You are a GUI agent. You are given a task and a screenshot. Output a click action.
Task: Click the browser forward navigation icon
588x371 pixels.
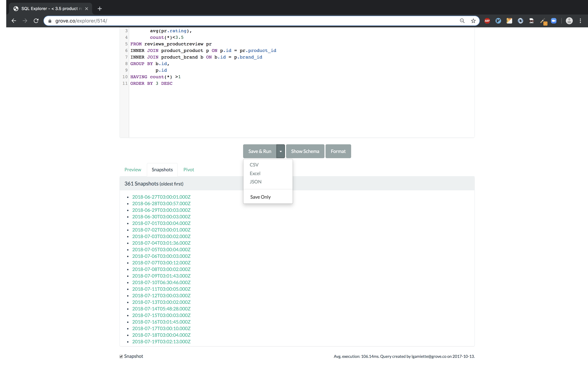point(24,21)
